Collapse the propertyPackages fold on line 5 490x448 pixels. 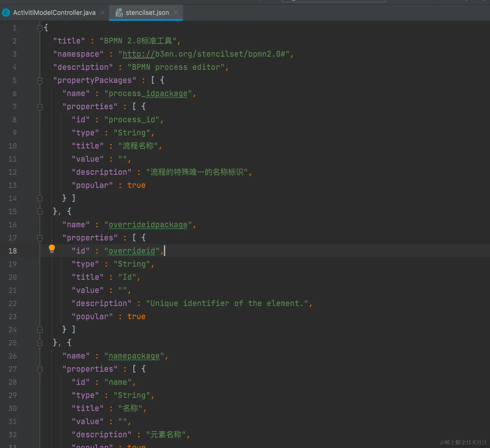click(x=40, y=81)
